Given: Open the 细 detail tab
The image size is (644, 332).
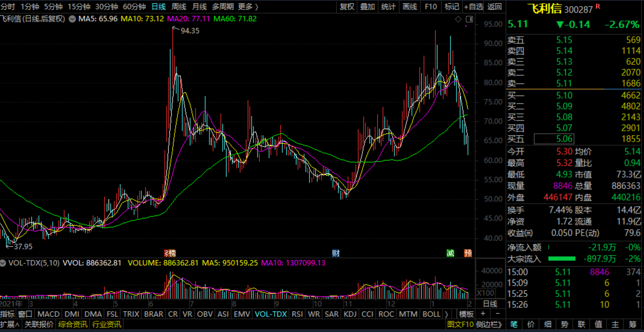Looking at the screenshot, I should [548, 324].
